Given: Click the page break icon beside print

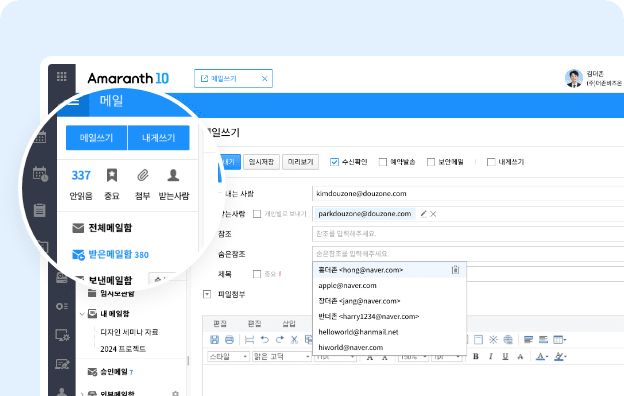Looking at the screenshot, I should click(249, 339).
